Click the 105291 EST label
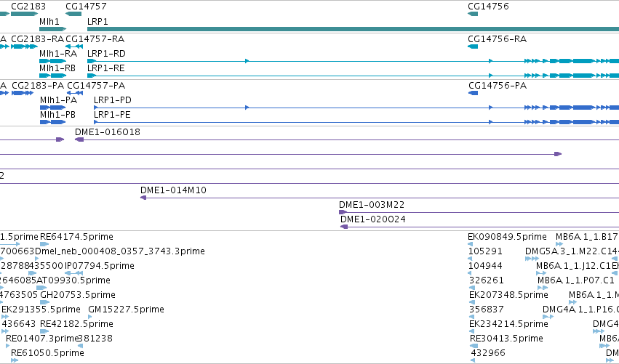Screen dimensions: 619x364 pos(485,251)
